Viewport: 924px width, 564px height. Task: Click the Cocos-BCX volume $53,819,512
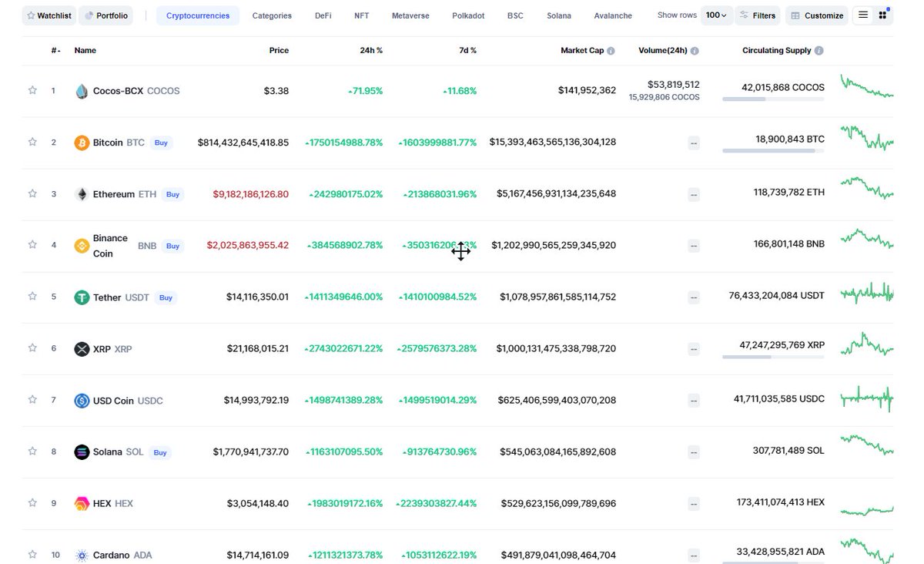point(674,85)
